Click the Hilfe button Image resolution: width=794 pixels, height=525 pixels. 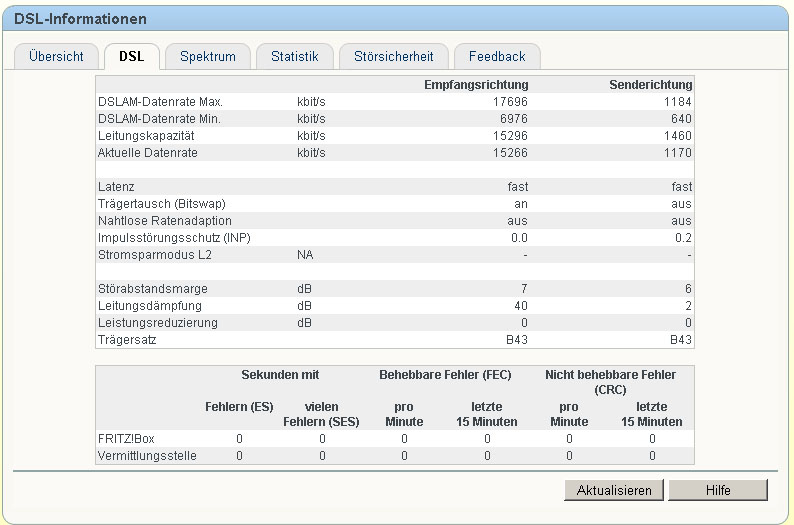(x=718, y=490)
